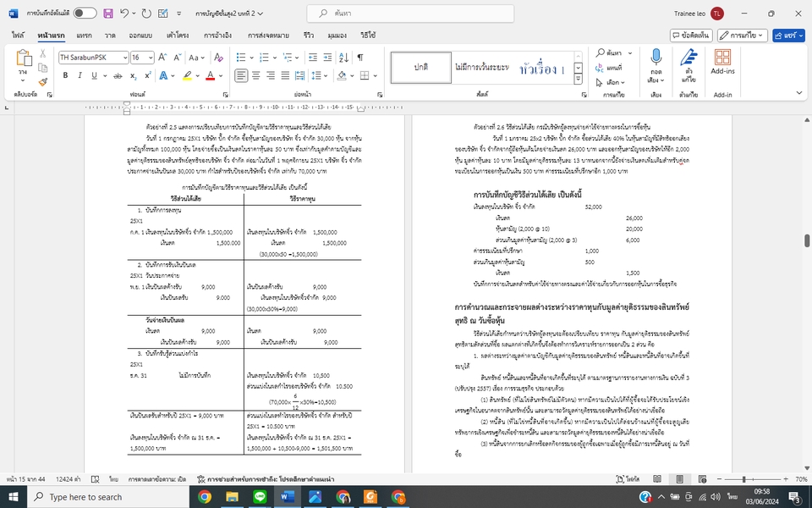Apply subscript formatting
The width and height of the screenshot is (812, 508).
click(133, 75)
